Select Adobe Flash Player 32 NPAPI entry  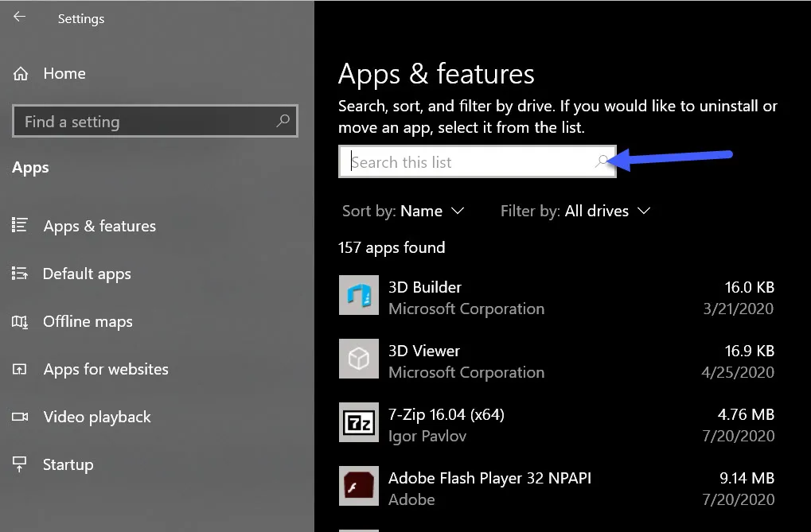489,478
